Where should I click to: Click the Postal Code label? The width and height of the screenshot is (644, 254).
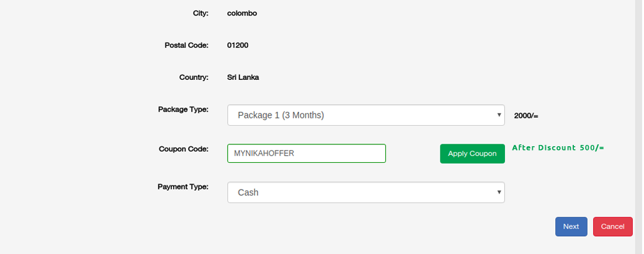186,45
